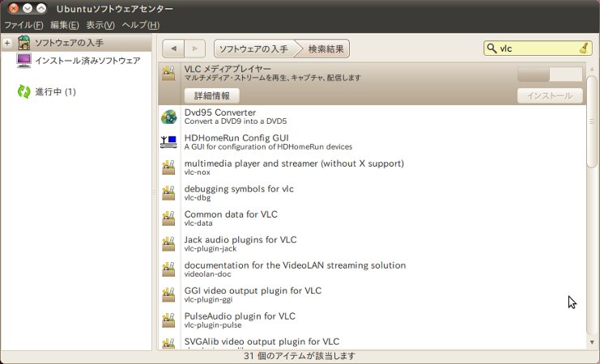
Task: Go back with the left arrow button
Action: pos(173,49)
